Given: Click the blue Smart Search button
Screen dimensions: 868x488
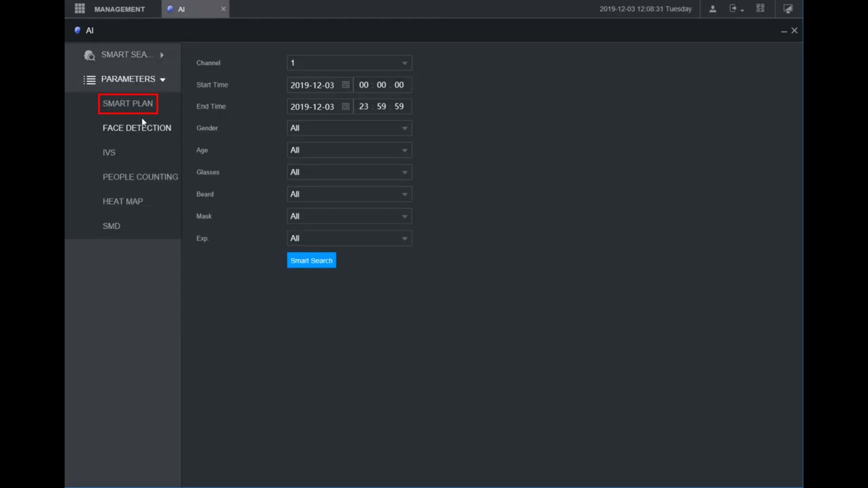Looking at the screenshot, I should pos(311,260).
